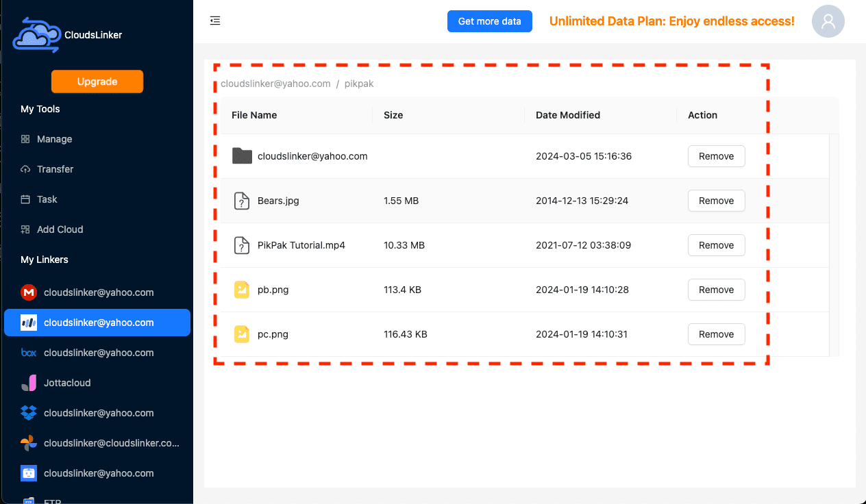The image size is (866, 504).
Task: Go to the Task page
Action: pyautogui.click(x=97, y=199)
